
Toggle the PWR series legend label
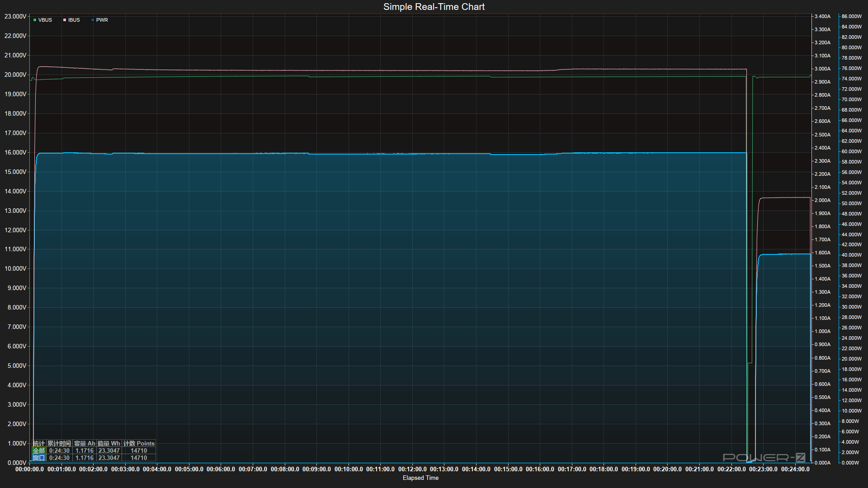(x=102, y=20)
